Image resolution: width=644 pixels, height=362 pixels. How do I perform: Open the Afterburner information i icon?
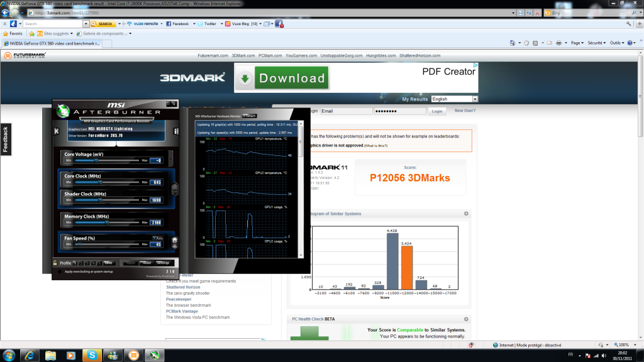(x=176, y=131)
